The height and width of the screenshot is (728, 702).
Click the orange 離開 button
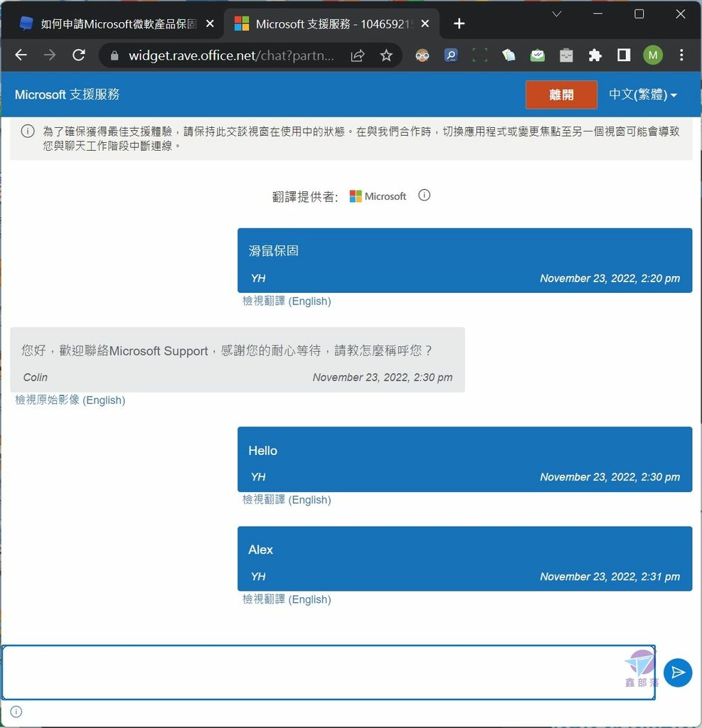pyautogui.click(x=561, y=95)
